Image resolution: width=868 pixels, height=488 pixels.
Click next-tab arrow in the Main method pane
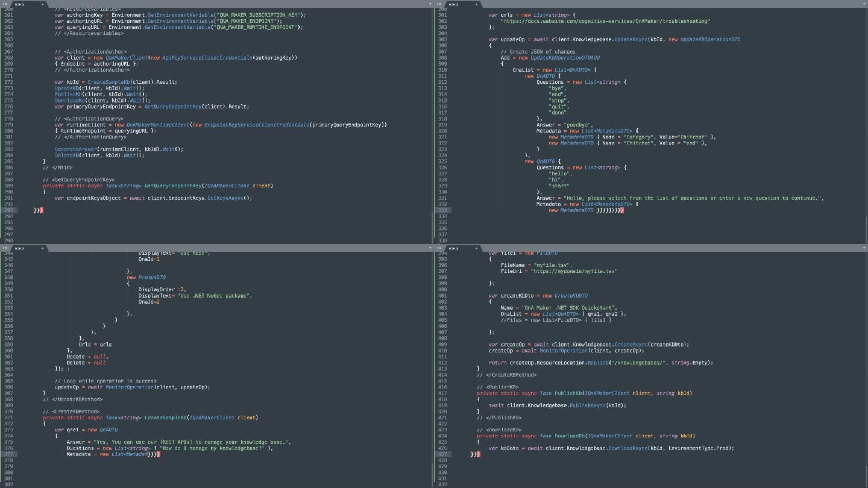[x=7, y=4]
